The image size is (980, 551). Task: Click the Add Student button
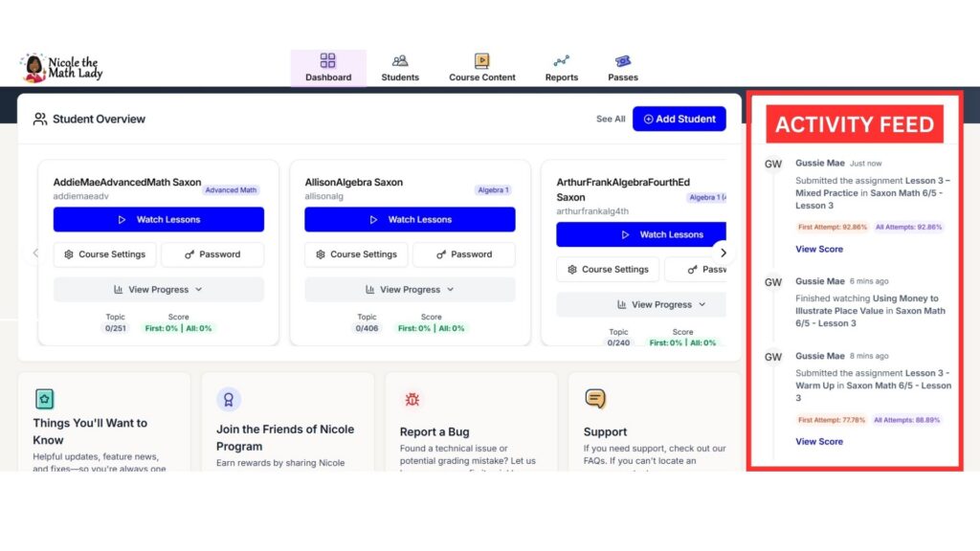[679, 119]
